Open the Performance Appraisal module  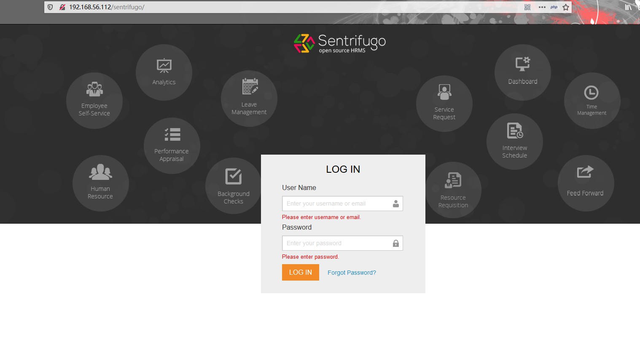click(x=172, y=146)
